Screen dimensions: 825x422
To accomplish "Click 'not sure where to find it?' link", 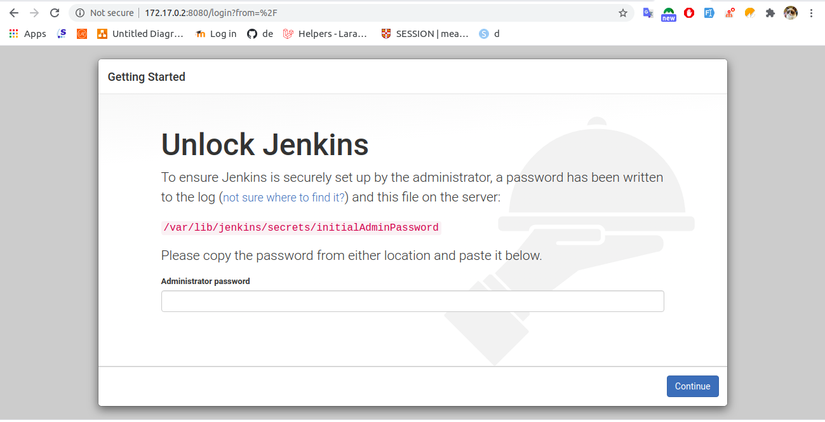I will point(284,197).
